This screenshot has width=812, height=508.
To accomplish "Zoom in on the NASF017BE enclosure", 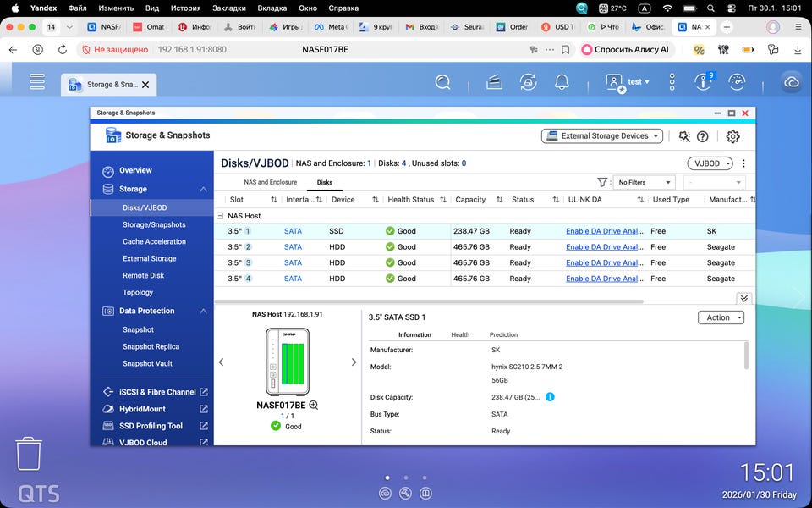I will [x=314, y=406].
